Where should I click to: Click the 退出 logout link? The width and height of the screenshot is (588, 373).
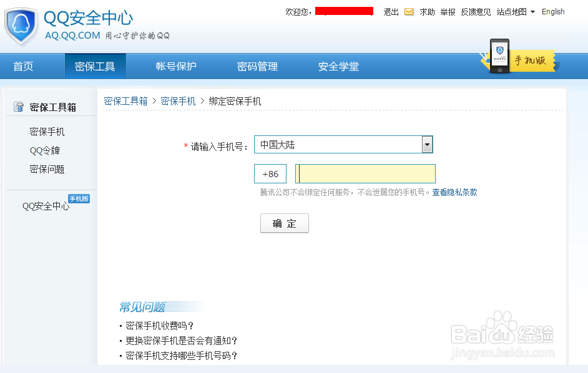coord(391,12)
